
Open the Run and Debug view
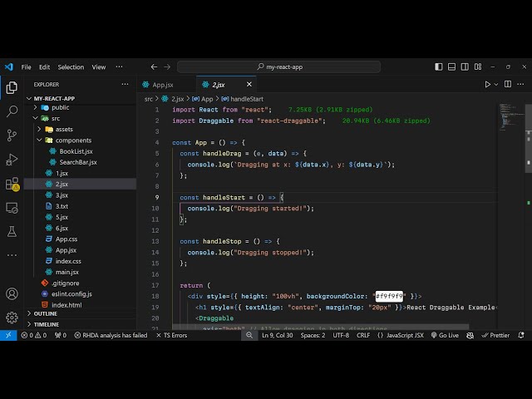point(12,159)
